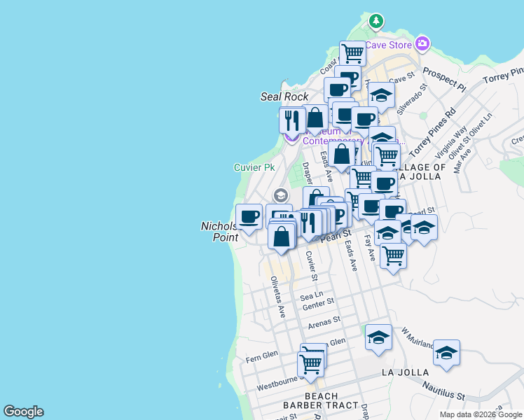Image resolution: width=524 pixels, height=420 pixels.
Task: Click the Olivetas Ave street label
Action: pyautogui.click(x=278, y=297)
